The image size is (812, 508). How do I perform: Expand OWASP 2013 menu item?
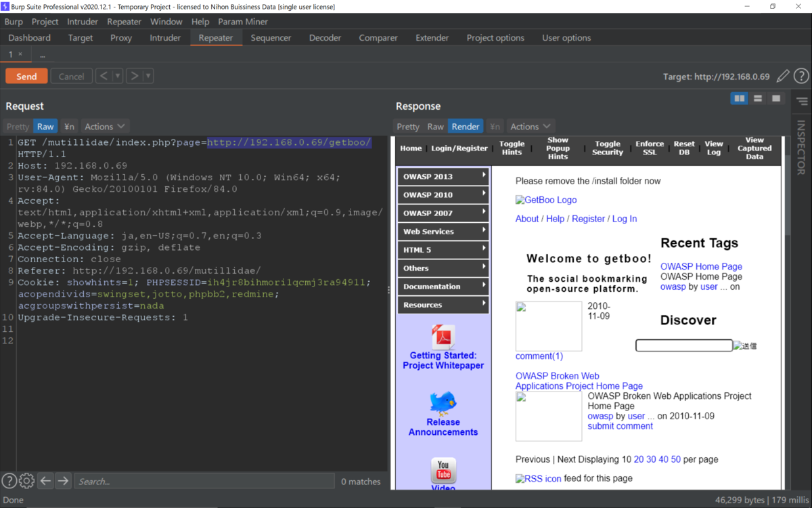coord(443,176)
